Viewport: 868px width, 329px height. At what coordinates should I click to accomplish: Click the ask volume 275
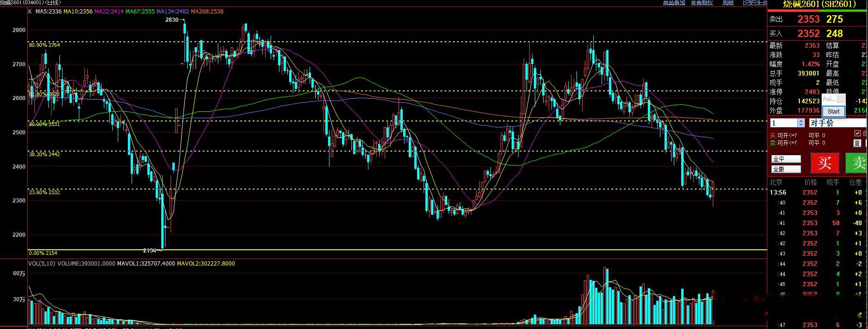pyautogui.click(x=834, y=19)
